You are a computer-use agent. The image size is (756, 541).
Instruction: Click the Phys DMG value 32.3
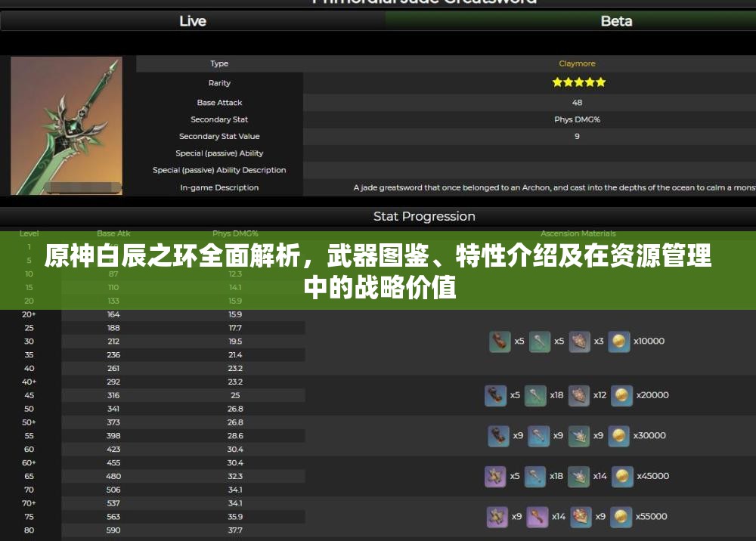(x=235, y=476)
